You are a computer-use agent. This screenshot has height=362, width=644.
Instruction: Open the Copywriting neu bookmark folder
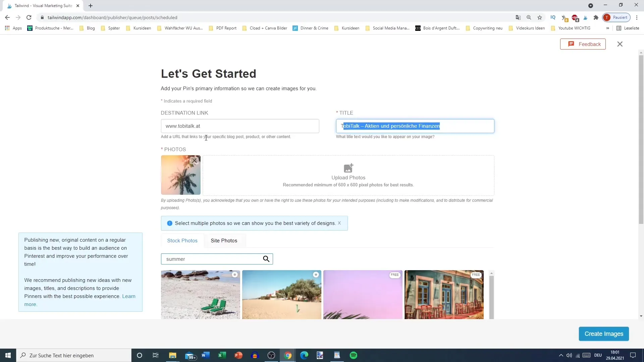click(x=484, y=28)
